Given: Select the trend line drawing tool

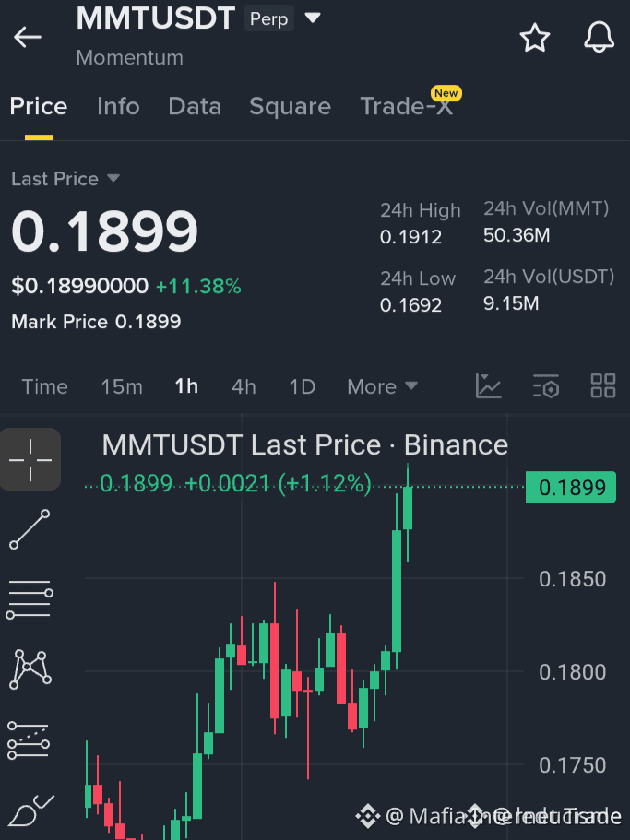Looking at the screenshot, I should (30, 529).
